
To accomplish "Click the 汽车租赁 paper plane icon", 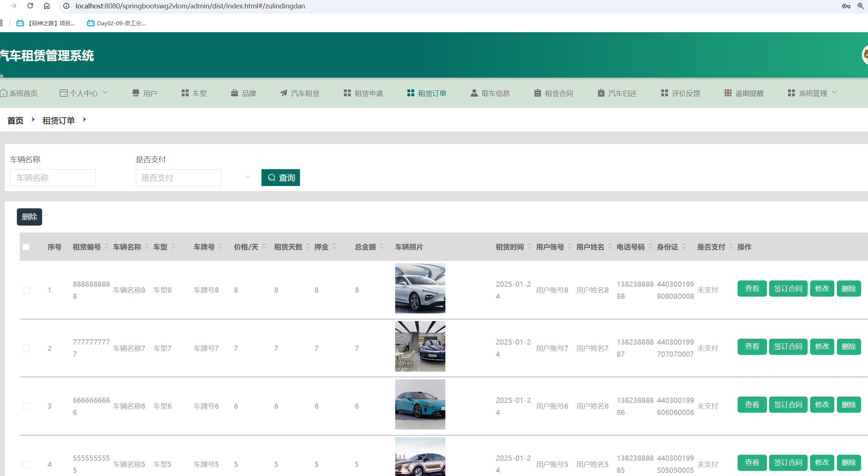I will point(284,93).
